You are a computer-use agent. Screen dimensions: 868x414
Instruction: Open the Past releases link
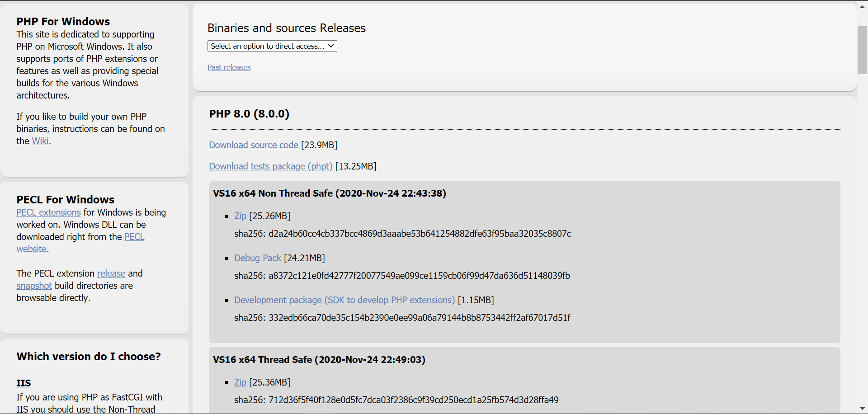229,67
